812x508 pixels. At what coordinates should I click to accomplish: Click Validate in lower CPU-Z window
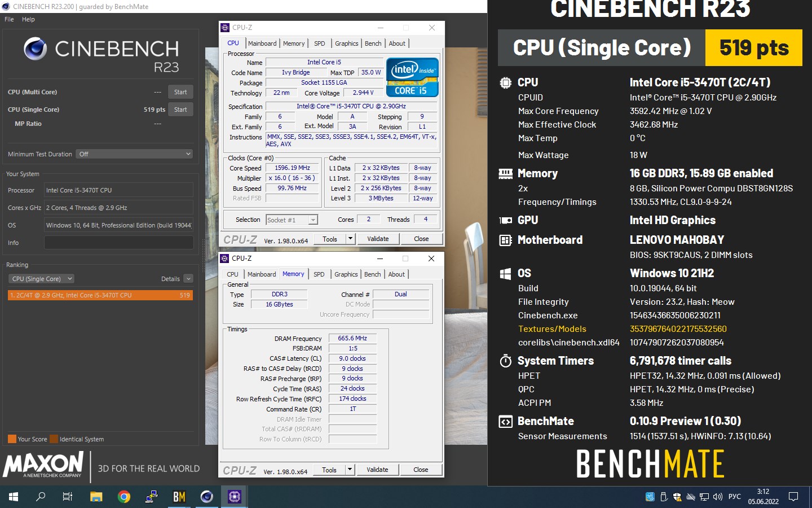pyautogui.click(x=377, y=470)
